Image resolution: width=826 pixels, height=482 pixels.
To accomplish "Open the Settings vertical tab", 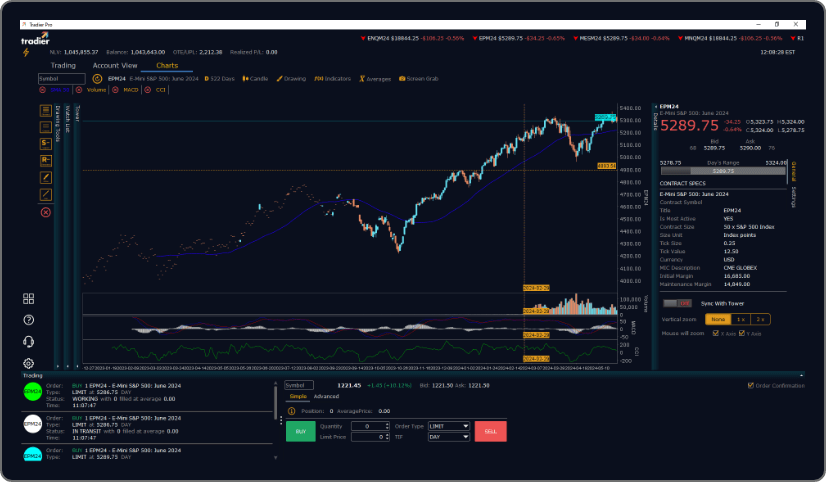I will (x=793, y=196).
